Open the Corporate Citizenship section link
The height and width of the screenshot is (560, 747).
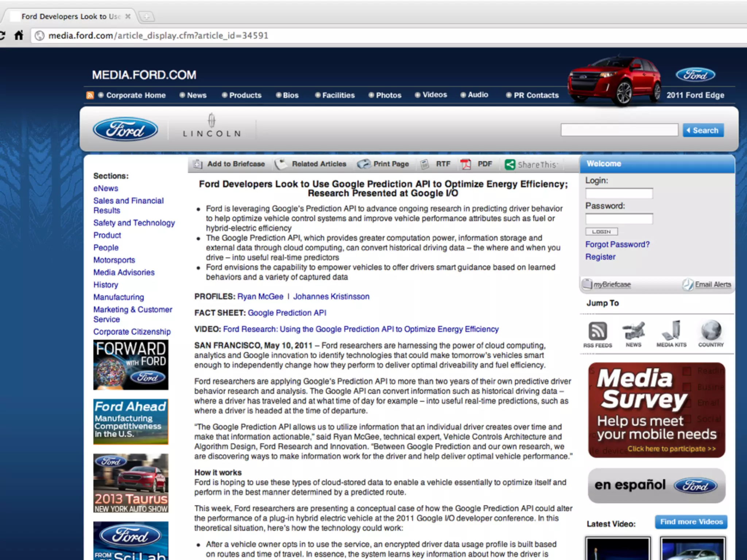coord(132,332)
